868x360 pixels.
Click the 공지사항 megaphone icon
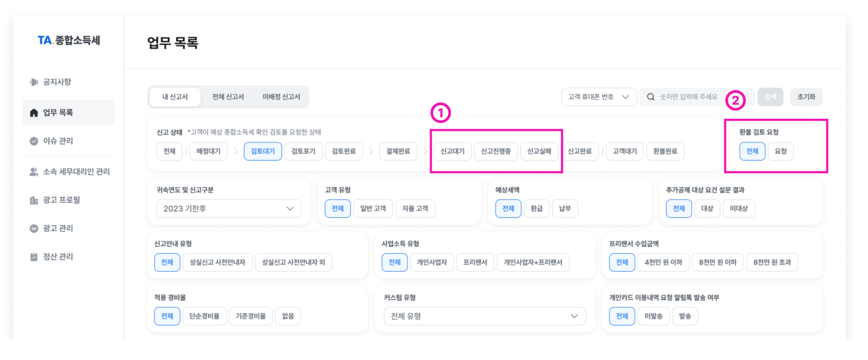34,82
